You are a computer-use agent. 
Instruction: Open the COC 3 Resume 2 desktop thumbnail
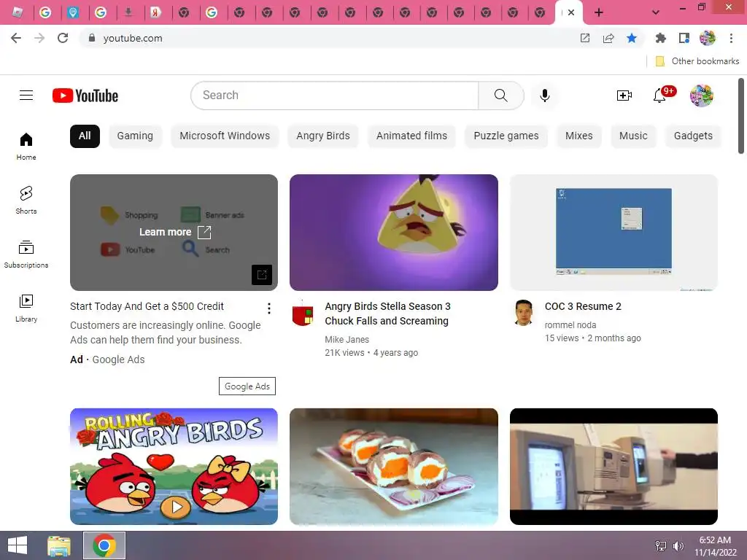coord(614,233)
